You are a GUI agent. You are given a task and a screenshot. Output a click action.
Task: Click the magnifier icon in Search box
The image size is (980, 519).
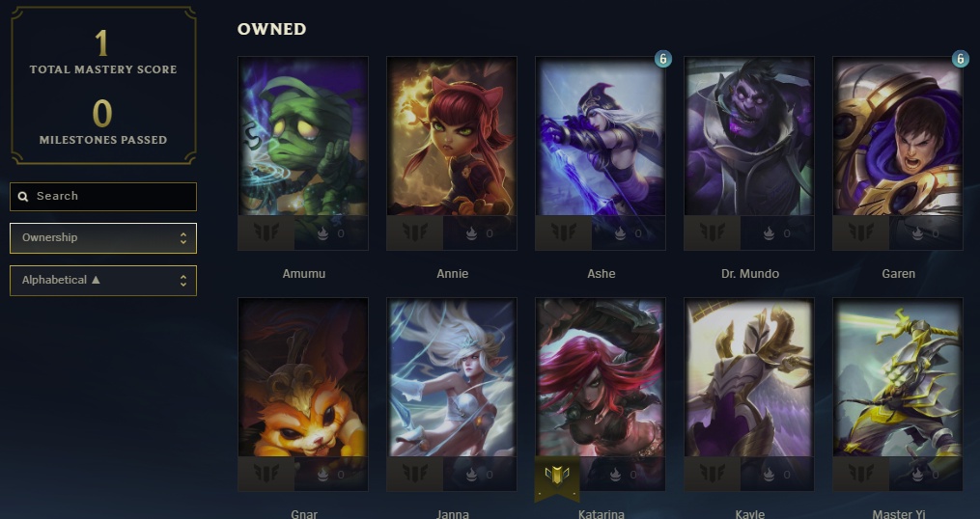(23, 197)
